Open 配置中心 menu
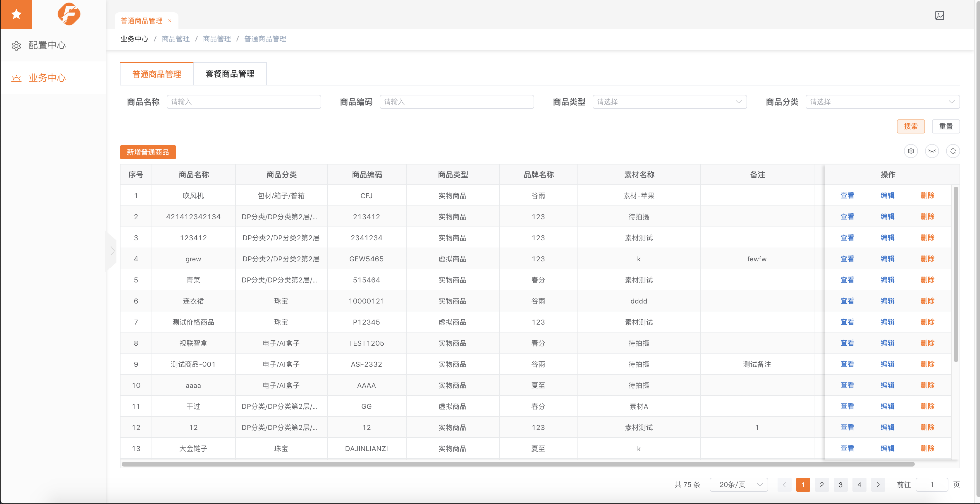 pos(53,45)
